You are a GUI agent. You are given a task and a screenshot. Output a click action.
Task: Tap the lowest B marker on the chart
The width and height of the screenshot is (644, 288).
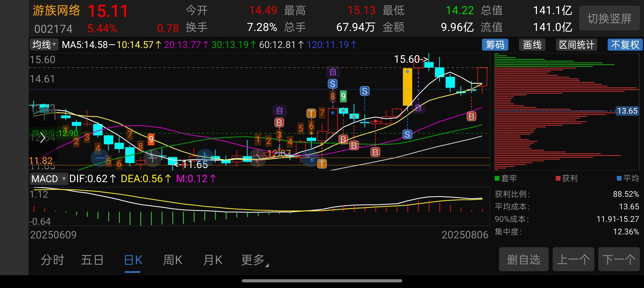[x=375, y=152]
